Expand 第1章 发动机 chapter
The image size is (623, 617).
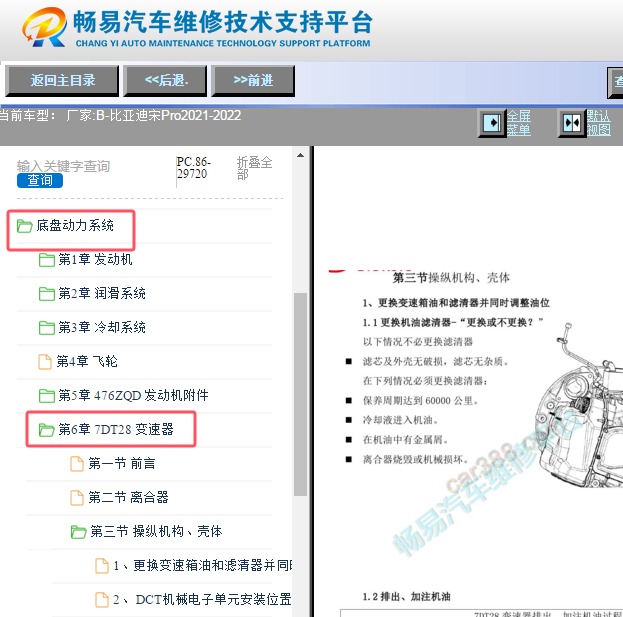coord(95,259)
